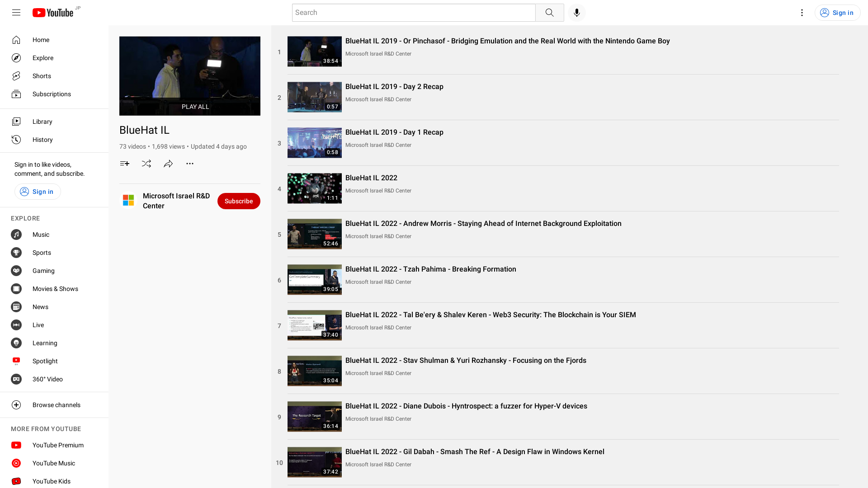Open History in sidebar

pos(54,140)
